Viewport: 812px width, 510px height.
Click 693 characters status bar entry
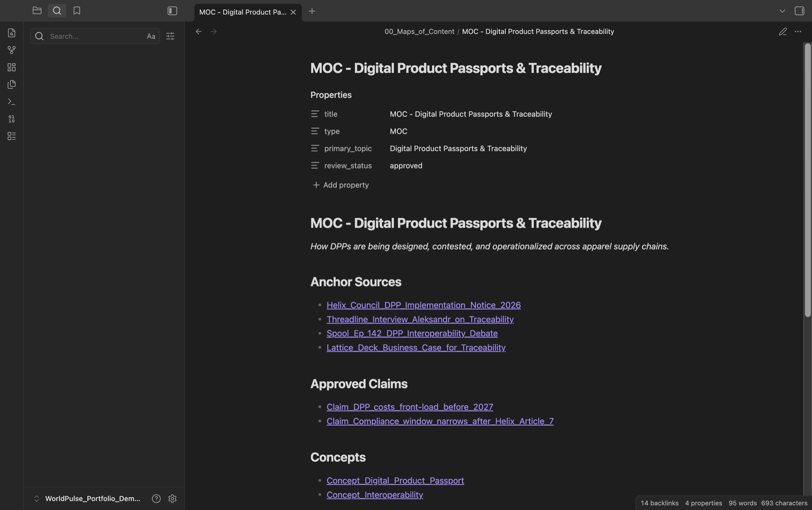pos(784,503)
